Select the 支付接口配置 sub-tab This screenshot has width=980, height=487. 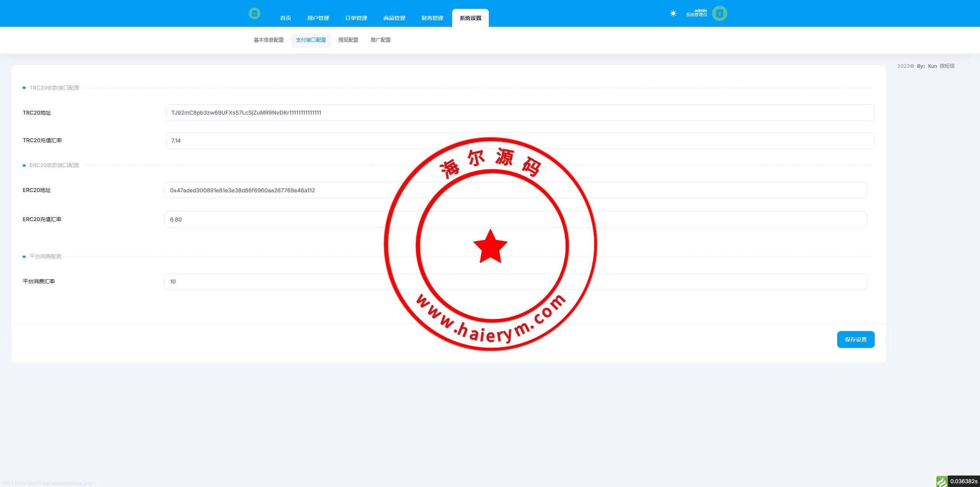[x=311, y=40]
